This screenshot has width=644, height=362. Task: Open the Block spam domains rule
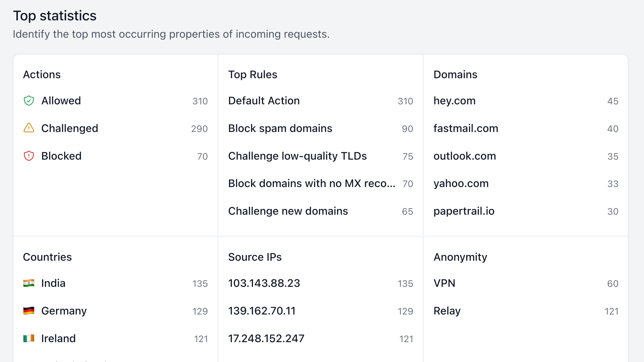(280, 128)
